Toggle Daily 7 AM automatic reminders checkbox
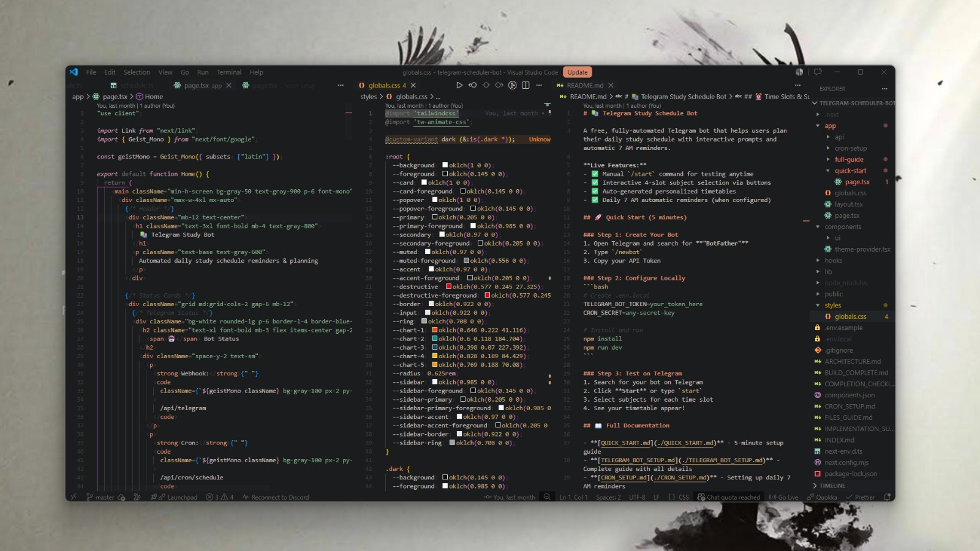980x551 pixels. point(595,200)
